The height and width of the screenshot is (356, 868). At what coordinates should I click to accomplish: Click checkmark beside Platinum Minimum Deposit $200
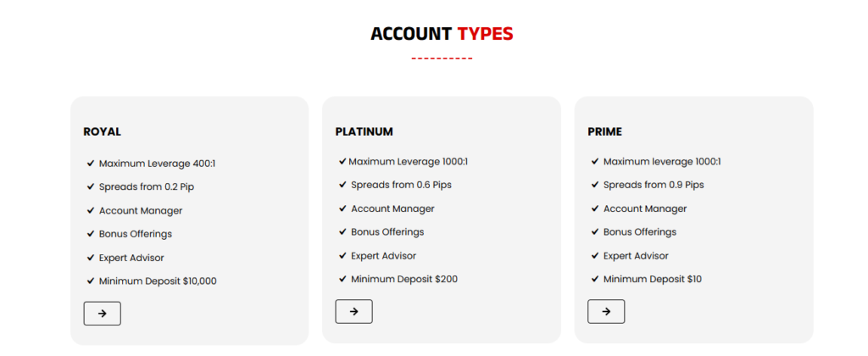(342, 279)
